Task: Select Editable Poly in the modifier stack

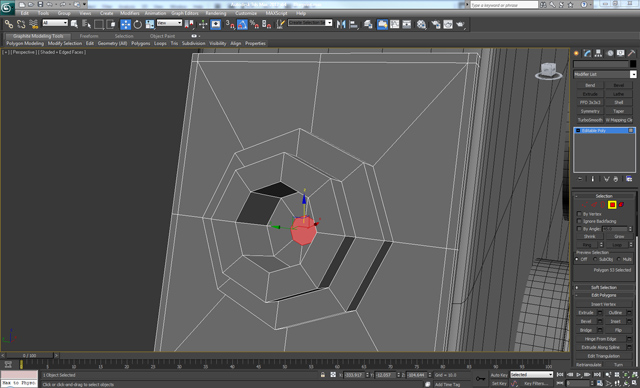Action: 604,131
